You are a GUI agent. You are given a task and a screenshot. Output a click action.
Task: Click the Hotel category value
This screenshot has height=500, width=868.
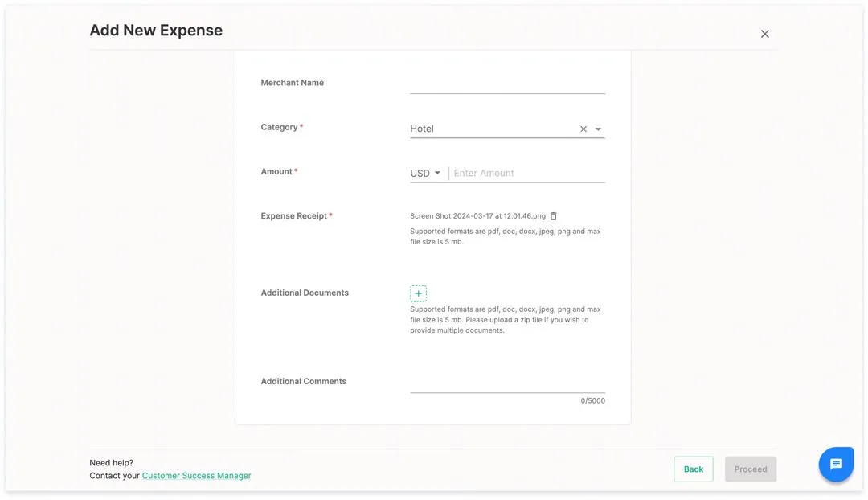(x=422, y=129)
